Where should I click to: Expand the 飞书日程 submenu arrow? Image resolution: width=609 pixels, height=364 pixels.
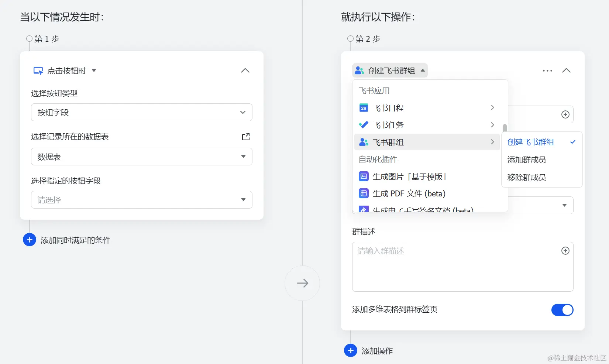pos(492,107)
